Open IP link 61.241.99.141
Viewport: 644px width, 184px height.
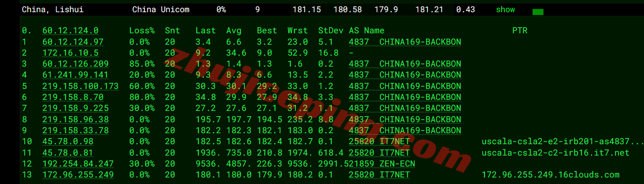[x=75, y=75]
